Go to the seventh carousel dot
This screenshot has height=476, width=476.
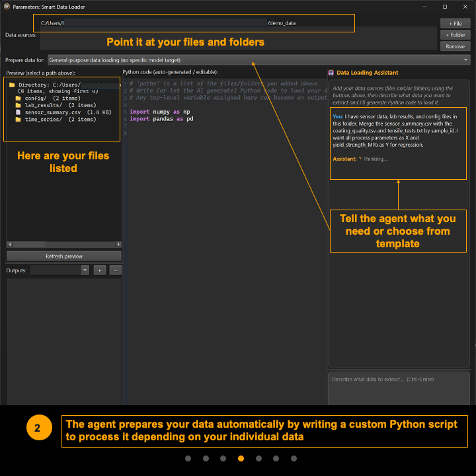[x=294, y=458]
